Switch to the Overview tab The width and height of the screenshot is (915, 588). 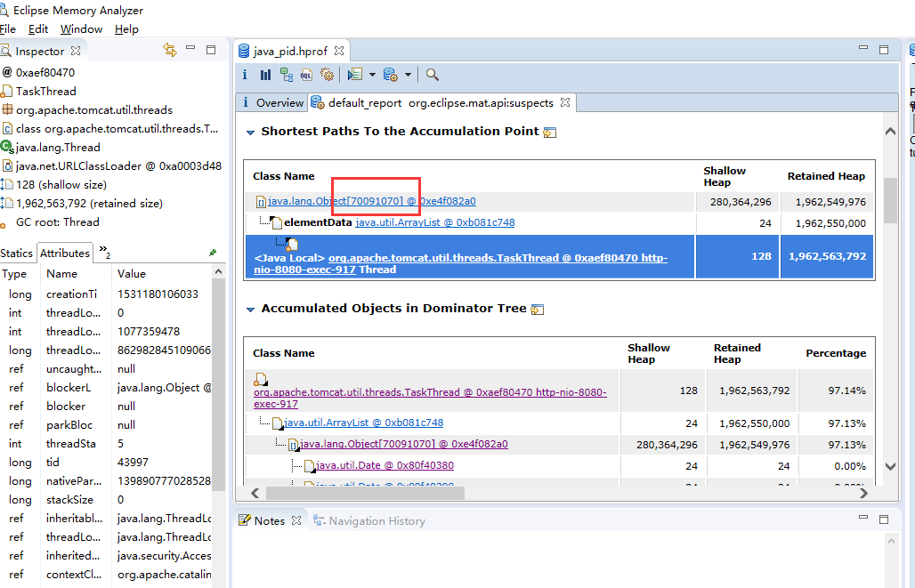pyautogui.click(x=279, y=103)
